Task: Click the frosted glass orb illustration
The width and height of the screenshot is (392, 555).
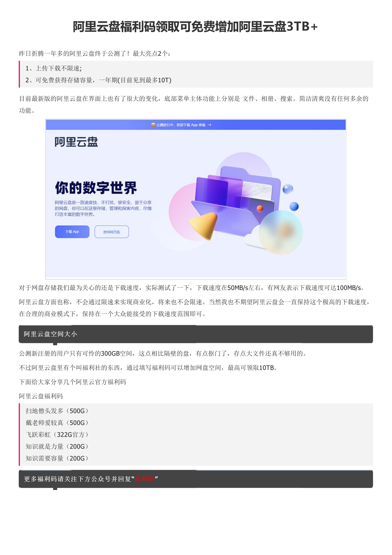Action: [280, 232]
